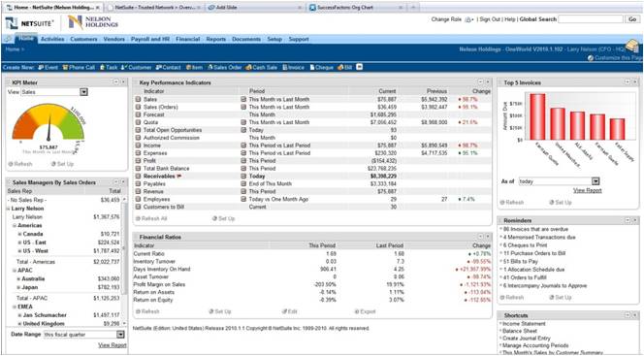Focus the Global Search field
Image resolution: width=644 pixels, height=356 pixels.
591,19
